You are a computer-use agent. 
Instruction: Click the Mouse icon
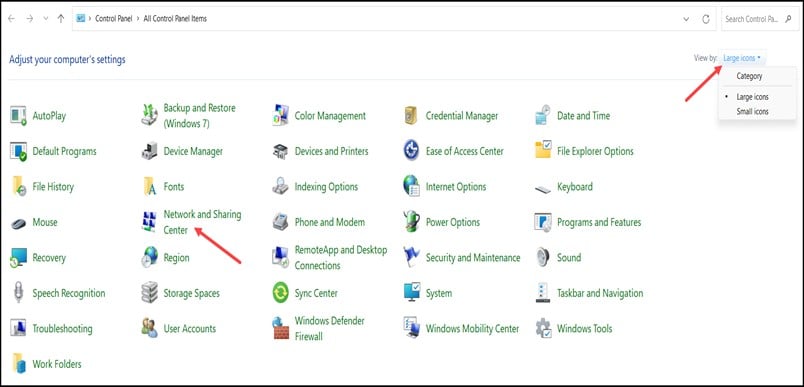(x=18, y=223)
